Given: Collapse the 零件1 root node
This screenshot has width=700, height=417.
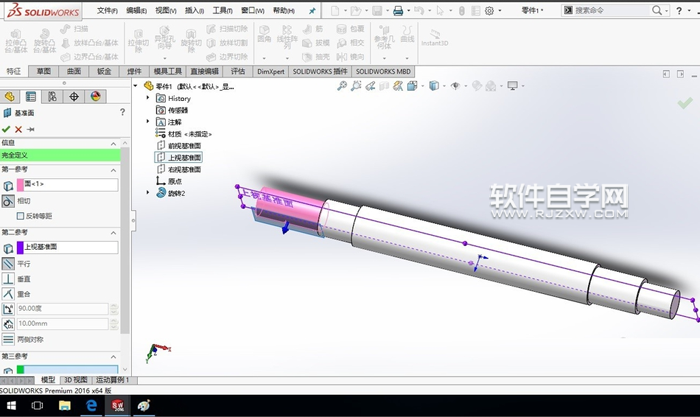Looking at the screenshot, I should point(135,85).
